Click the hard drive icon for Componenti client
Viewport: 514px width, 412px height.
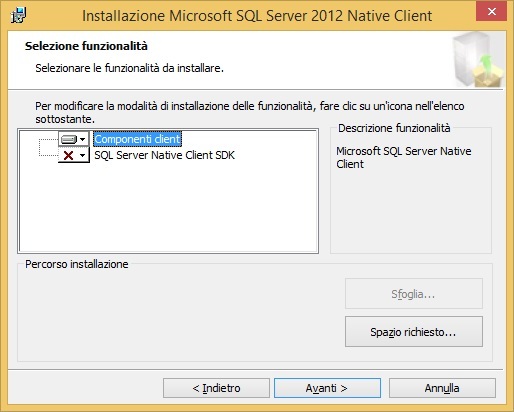69,139
